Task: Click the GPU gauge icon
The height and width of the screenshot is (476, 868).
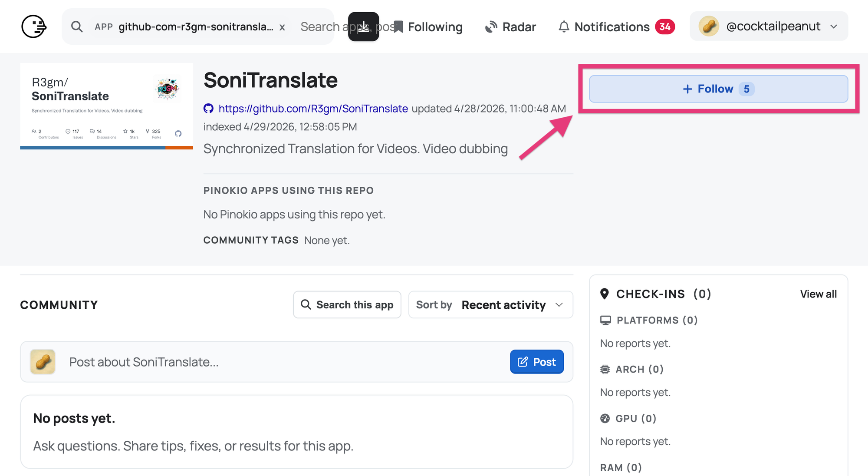Action: pos(605,419)
